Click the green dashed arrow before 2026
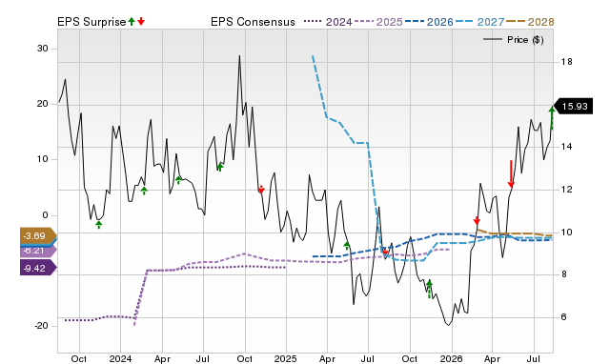The height and width of the screenshot is (364, 610). (429, 289)
